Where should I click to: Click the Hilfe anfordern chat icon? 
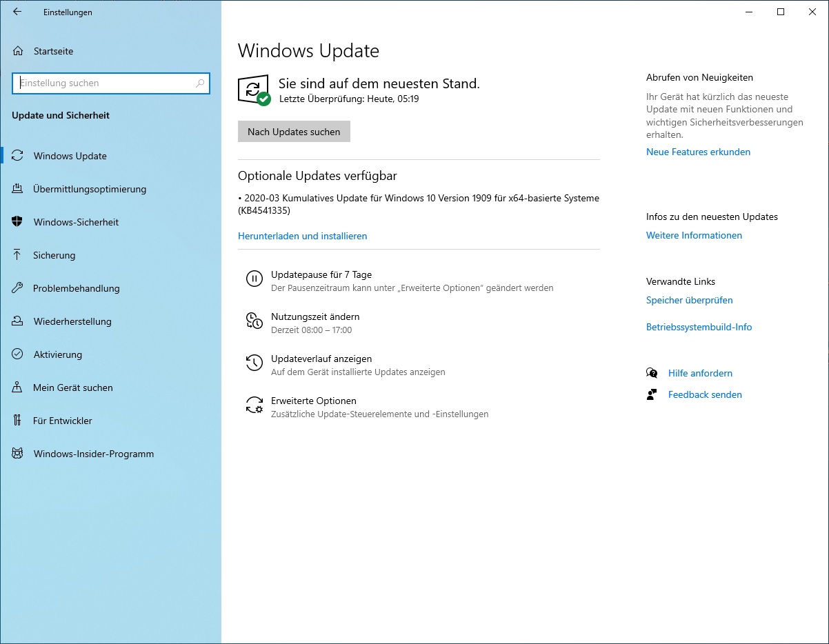(x=652, y=373)
